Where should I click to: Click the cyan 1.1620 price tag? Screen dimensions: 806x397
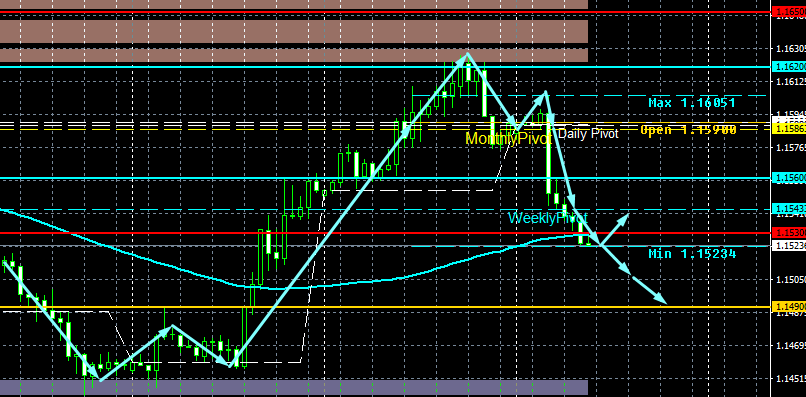(x=789, y=66)
